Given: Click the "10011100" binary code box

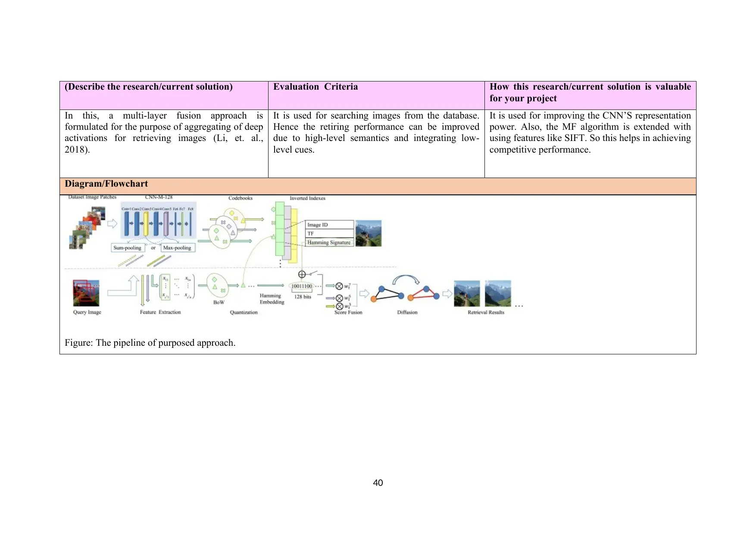Looking at the screenshot, I should click(302, 286).
